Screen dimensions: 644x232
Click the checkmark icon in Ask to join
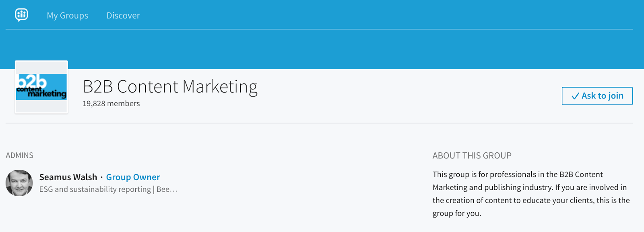pos(575,96)
